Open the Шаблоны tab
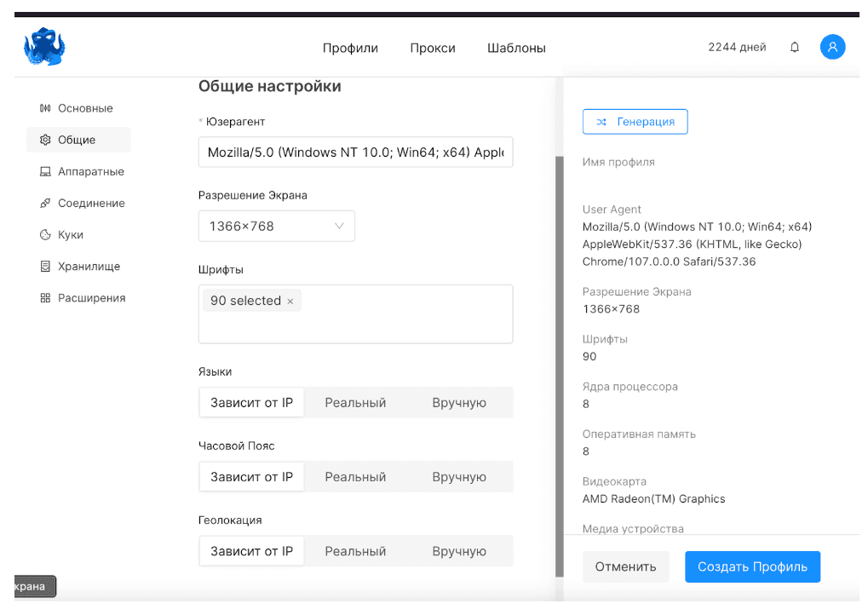 pos(516,49)
